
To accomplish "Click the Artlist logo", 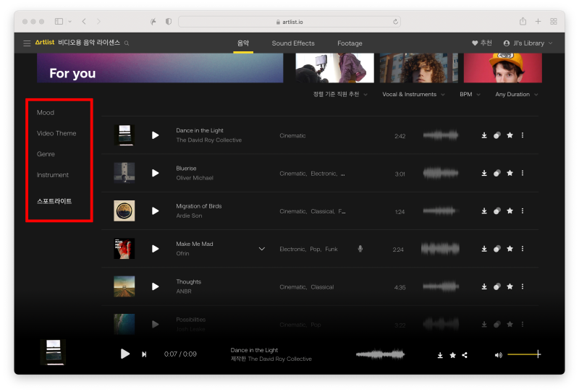I will coord(45,43).
